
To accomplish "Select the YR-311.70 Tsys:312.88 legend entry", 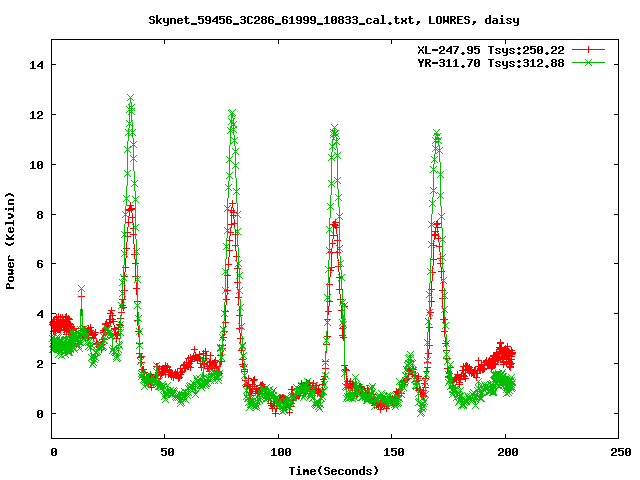I will tap(491, 63).
